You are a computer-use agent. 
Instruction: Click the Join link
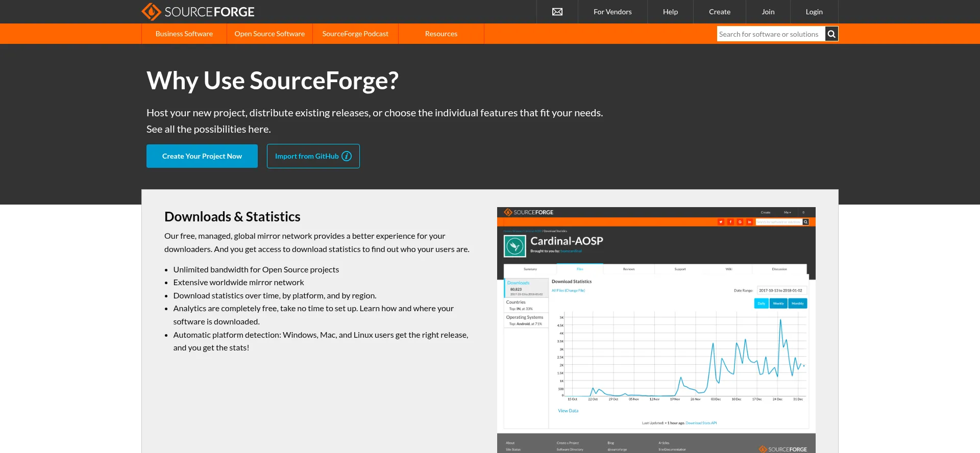pos(768,12)
